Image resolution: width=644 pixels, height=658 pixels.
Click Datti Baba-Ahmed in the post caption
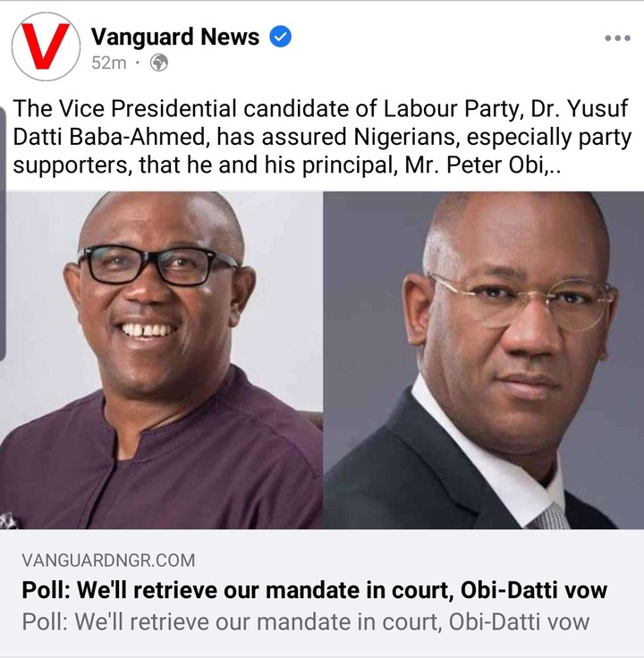pyautogui.click(x=111, y=137)
